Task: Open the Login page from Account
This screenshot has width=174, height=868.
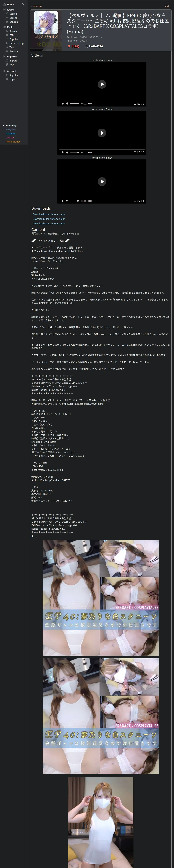Action: [12, 79]
